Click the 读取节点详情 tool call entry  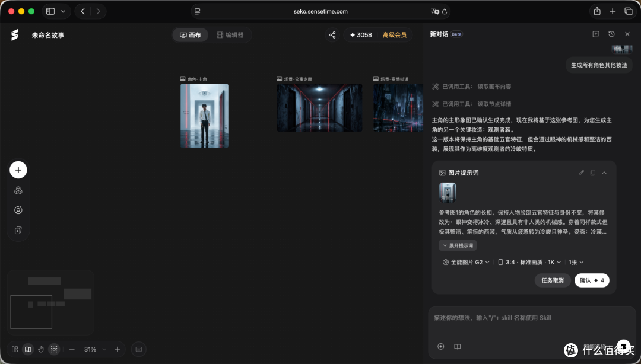(x=472, y=104)
